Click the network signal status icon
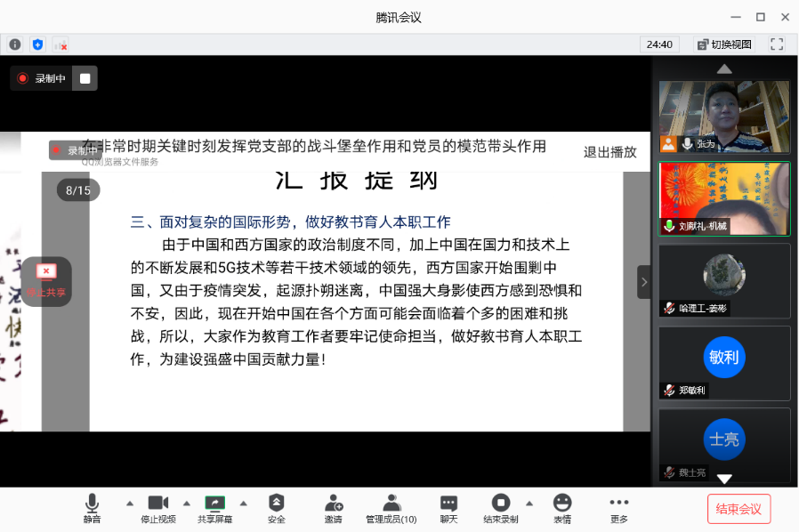 [60, 44]
